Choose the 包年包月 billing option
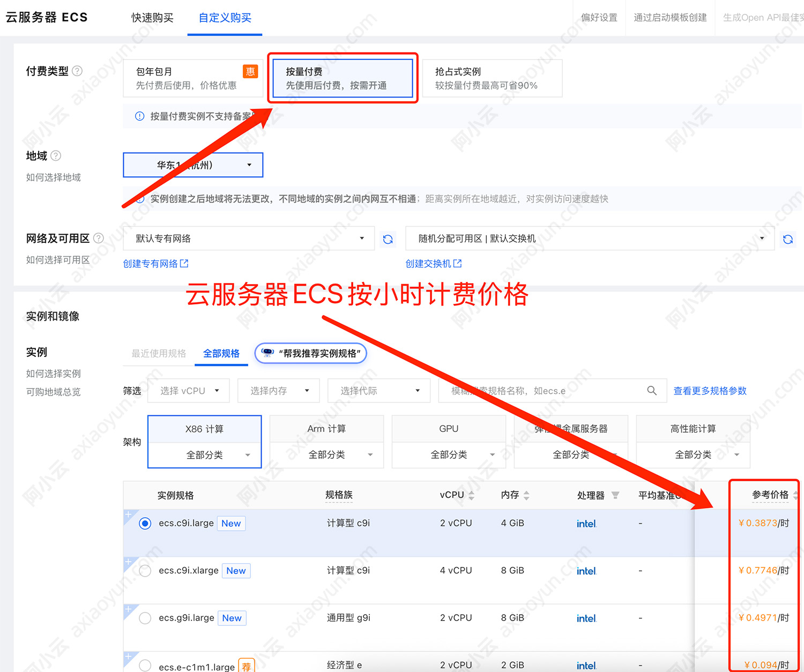The image size is (804, 672). 193,78
